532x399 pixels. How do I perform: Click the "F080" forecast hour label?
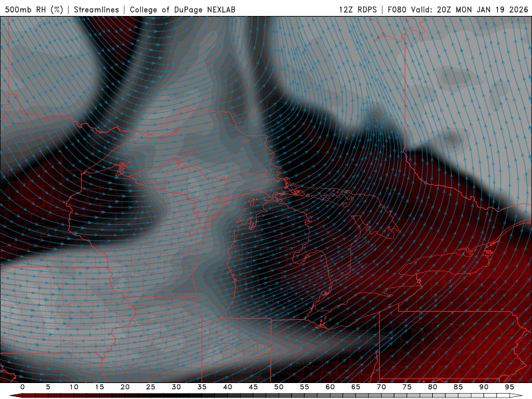[397, 9]
